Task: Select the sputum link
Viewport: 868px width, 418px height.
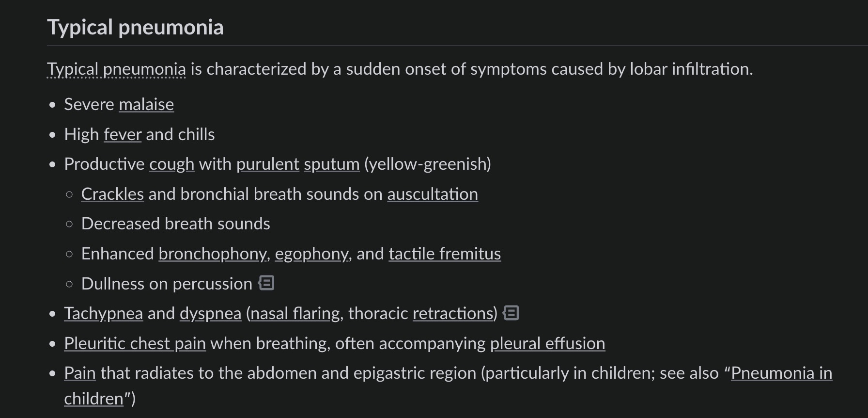Action: [x=332, y=164]
